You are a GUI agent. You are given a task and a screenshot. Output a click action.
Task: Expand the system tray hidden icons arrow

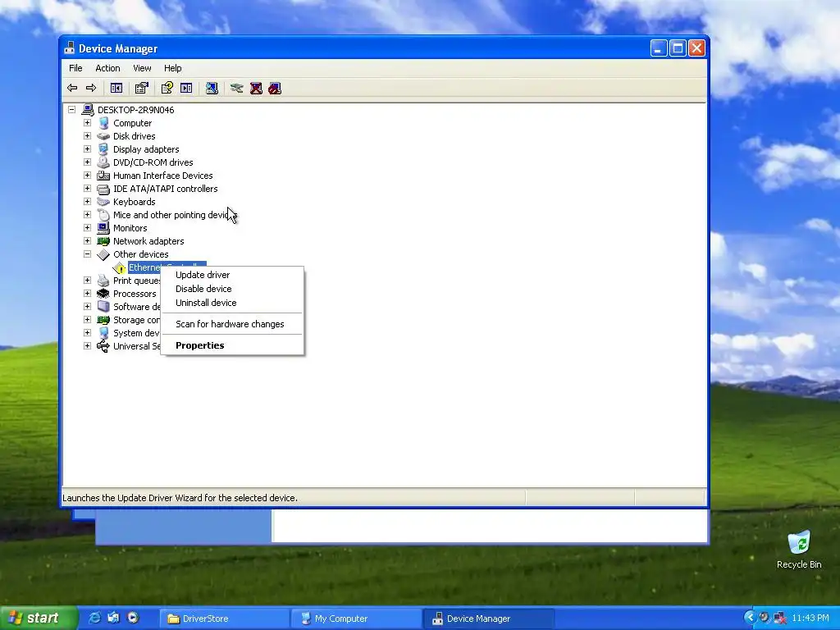pos(750,618)
